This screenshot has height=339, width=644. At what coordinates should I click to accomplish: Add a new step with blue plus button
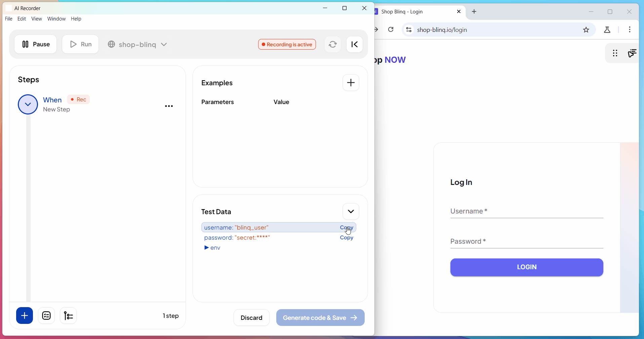[x=25, y=316]
